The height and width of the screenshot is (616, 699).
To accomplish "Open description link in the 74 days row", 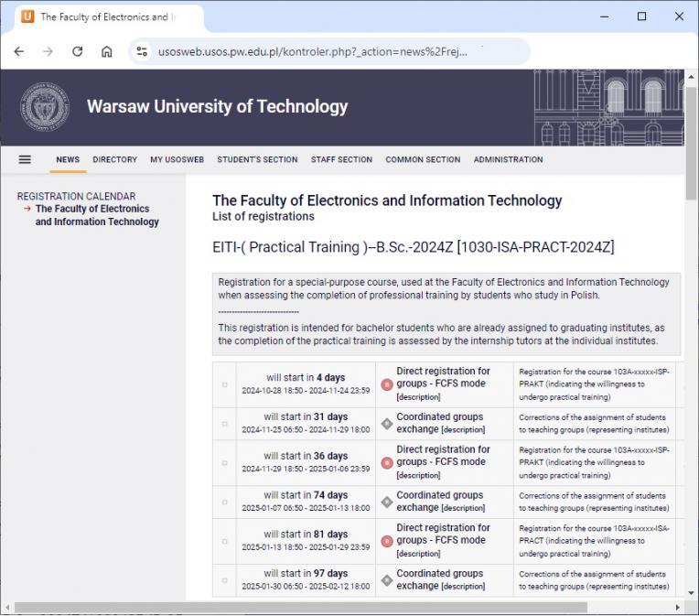I will click(463, 508).
